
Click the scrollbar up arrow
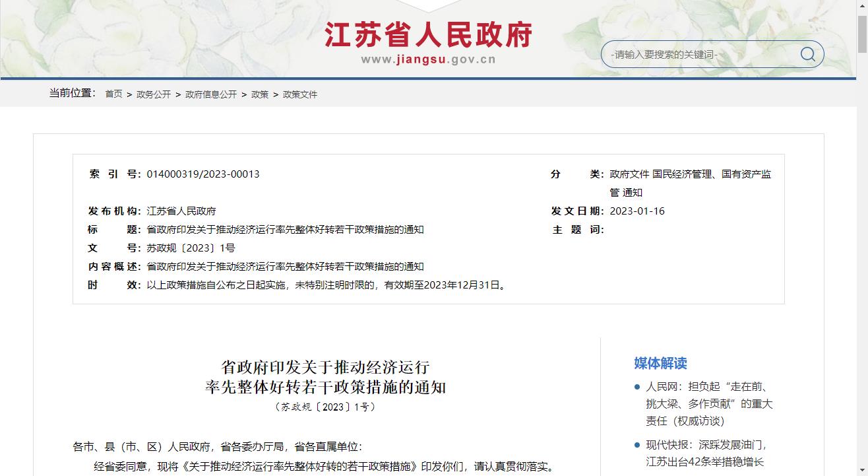861,5
